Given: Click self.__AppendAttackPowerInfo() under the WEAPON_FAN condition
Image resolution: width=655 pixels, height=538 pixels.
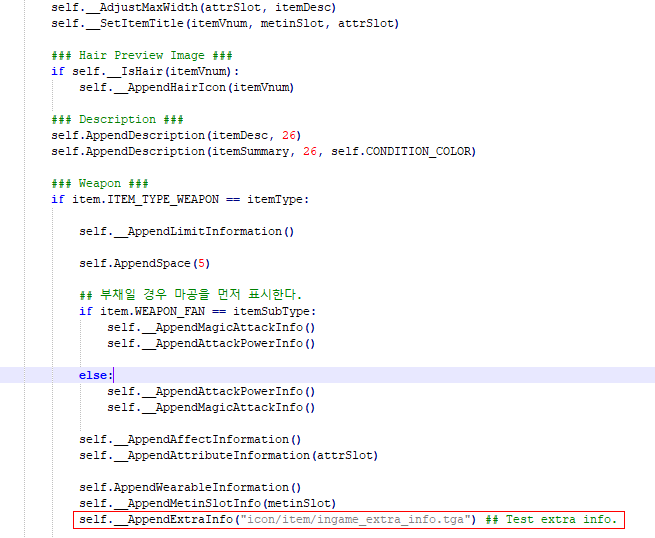Looking at the screenshot, I should [211, 343].
